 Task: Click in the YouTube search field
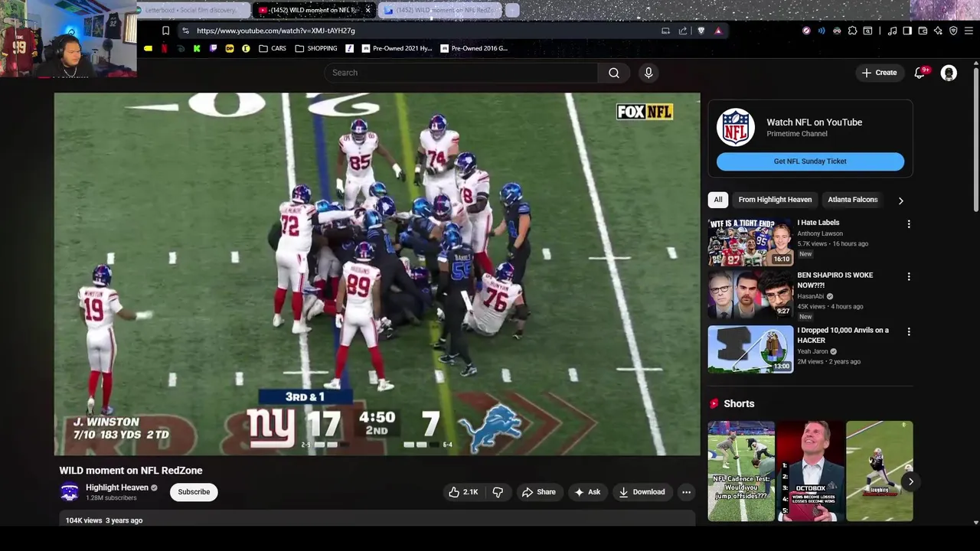pyautogui.click(x=461, y=73)
